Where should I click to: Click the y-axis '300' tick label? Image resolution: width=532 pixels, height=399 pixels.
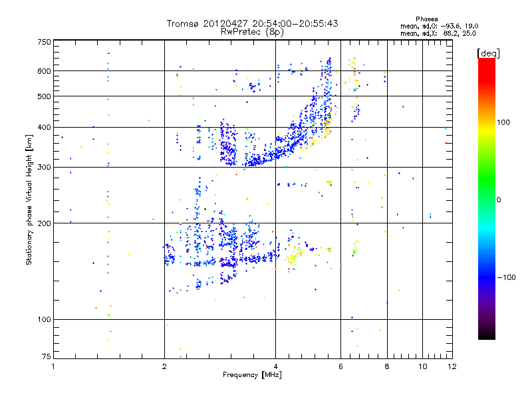tap(45, 168)
